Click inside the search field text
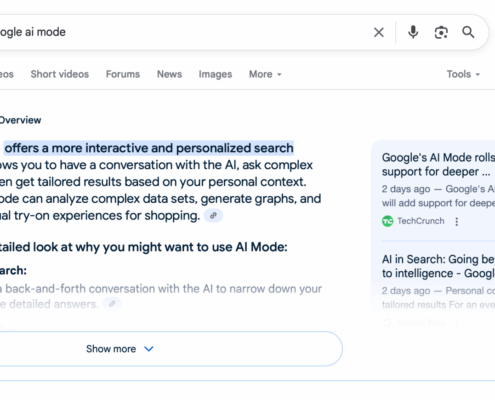Image resolution: width=495 pixels, height=400 pixels. click(x=33, y=32)
